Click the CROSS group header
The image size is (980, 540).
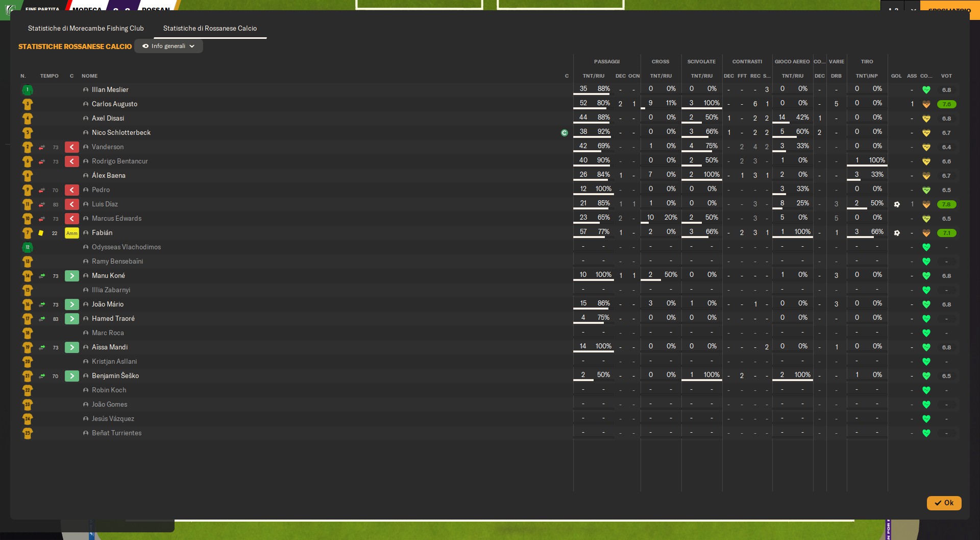660,62
